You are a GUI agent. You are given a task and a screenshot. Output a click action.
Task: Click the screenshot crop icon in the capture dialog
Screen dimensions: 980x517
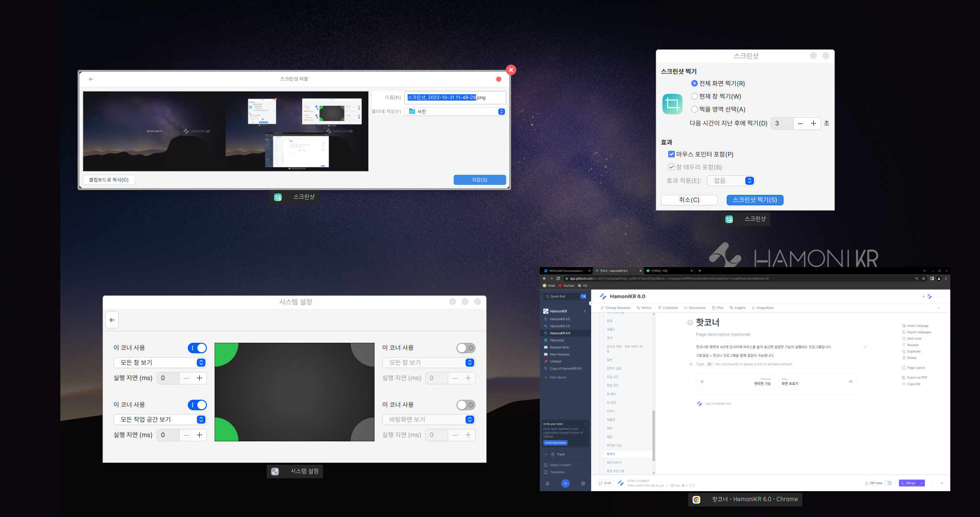tap(672, 104)
